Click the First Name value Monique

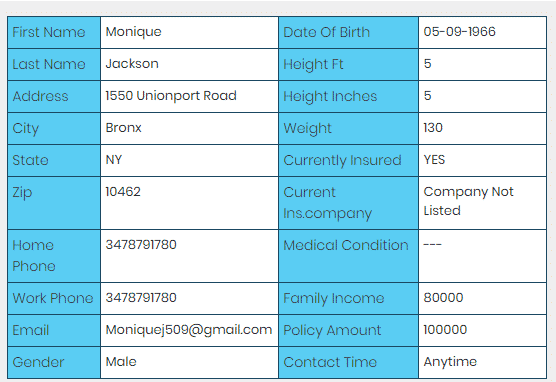tap(133, 32)
